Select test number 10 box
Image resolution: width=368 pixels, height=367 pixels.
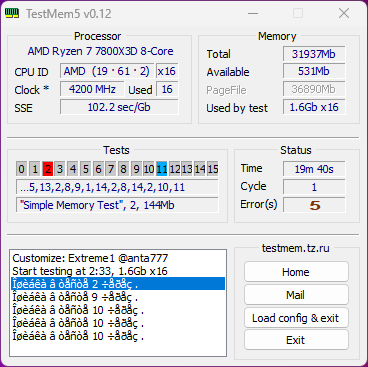(x=149, y=169)
